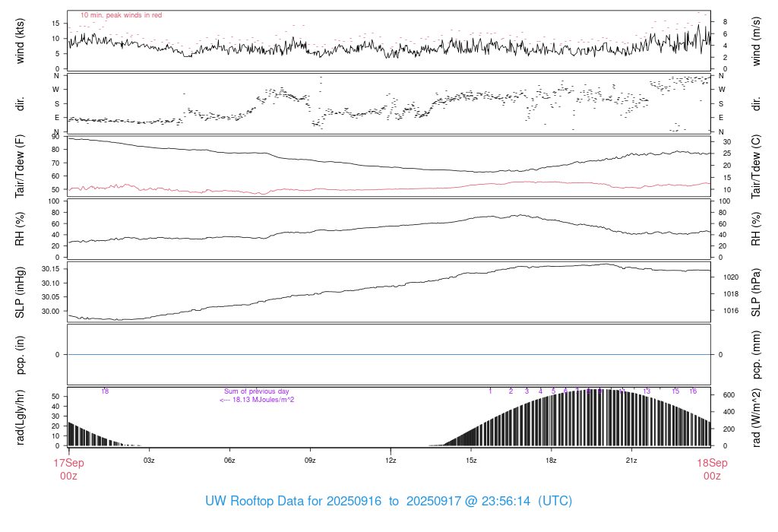Select the 'wind (kts)' axis label

tap(20, 41)
